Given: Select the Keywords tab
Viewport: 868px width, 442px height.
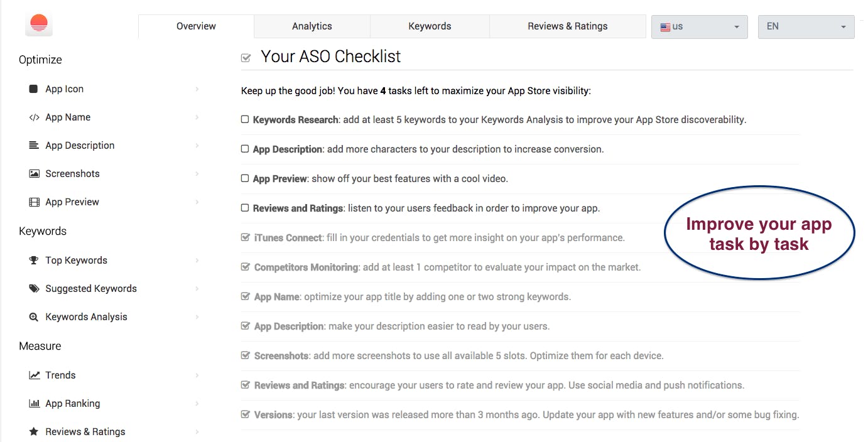Looking at the screenshot, I should tap(430, 26).
